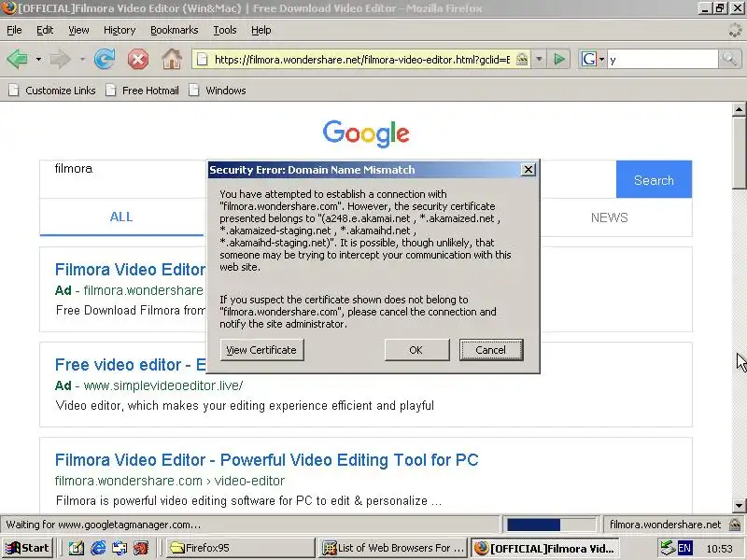Image resolution: width=747 pixels, height=560 pixels.
Task: Click the lock icon in address bar
Action: pyautogui.click(x=522, y=60)
